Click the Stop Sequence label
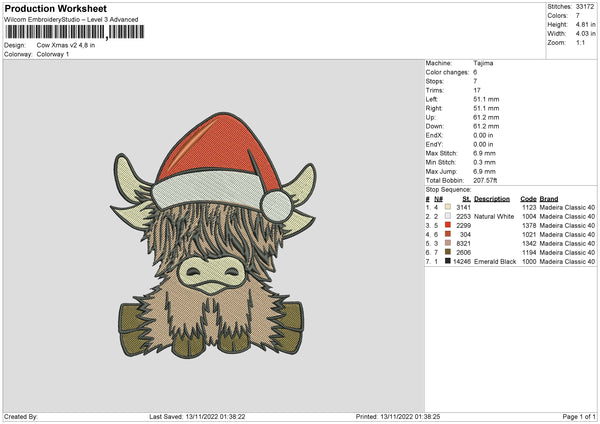This screenshot has height=424, width=600. click(446, 188)
